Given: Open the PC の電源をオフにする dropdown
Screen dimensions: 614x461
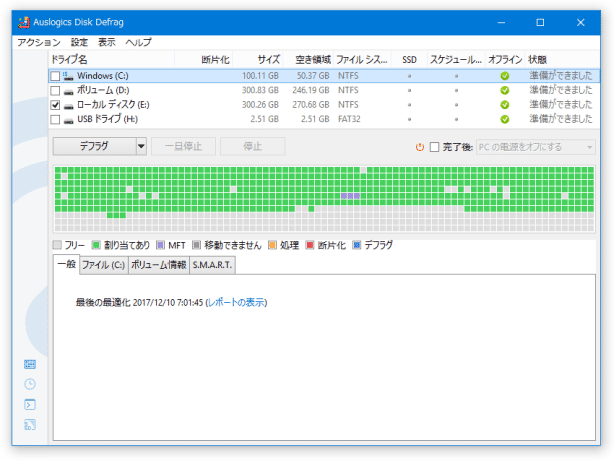Looking at the screenshot, I should point(535,147).
